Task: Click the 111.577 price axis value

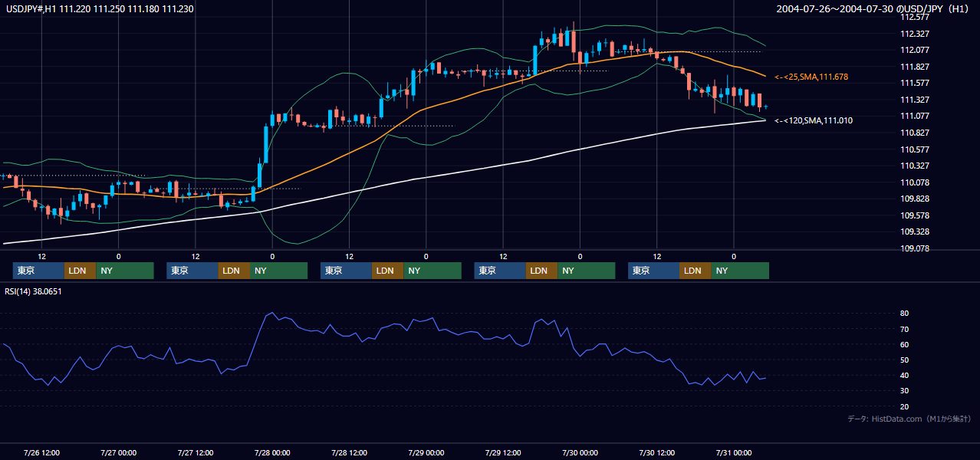Action: click(x=914, y=83)
